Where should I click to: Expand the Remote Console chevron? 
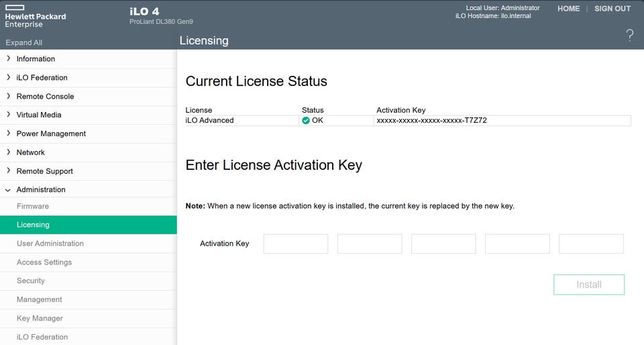point(8,96)
